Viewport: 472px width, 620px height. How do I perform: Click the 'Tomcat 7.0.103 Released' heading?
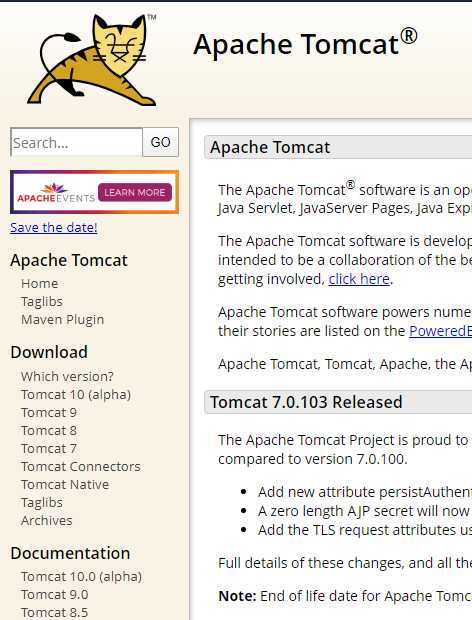pyautogui.click(x=306, y=402)
